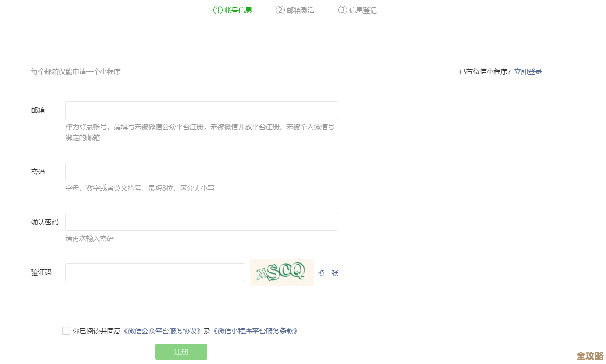Click the 邮箱 email input field

pos(202,110)
